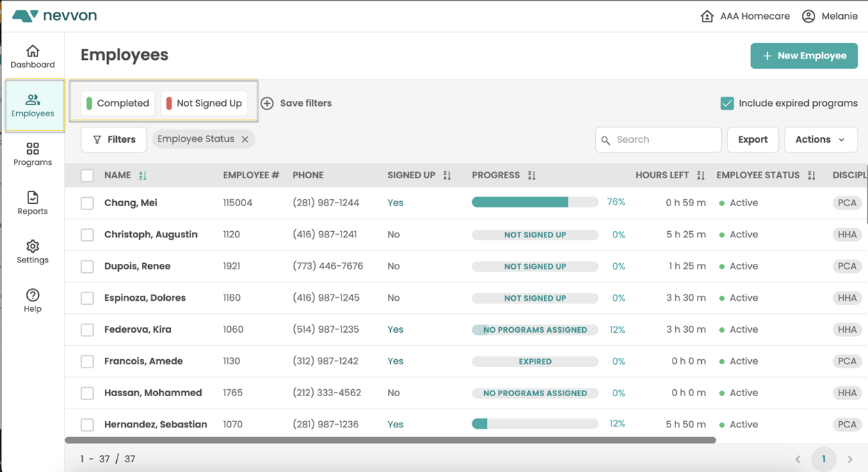
Task: Sort the Employee Status column
Action: (x=811, y=175)
